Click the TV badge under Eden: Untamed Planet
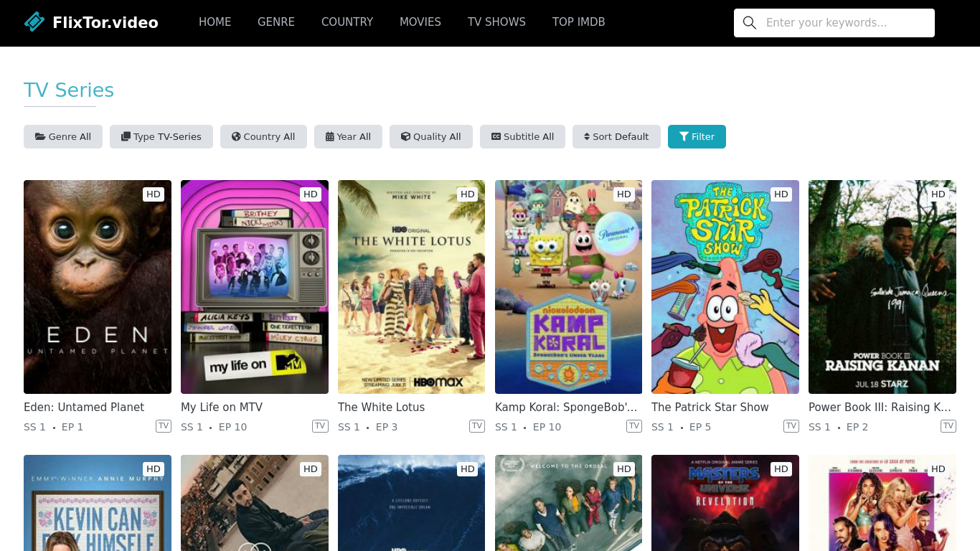The width and height of the screenshot is (980, 551). point(164,426)
